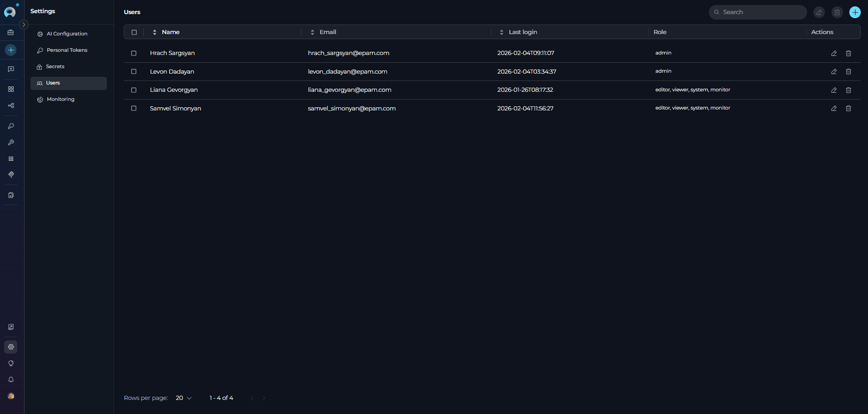
Task: Check the checkbox for Liana Gevorgyan
Action: [134, 90]
